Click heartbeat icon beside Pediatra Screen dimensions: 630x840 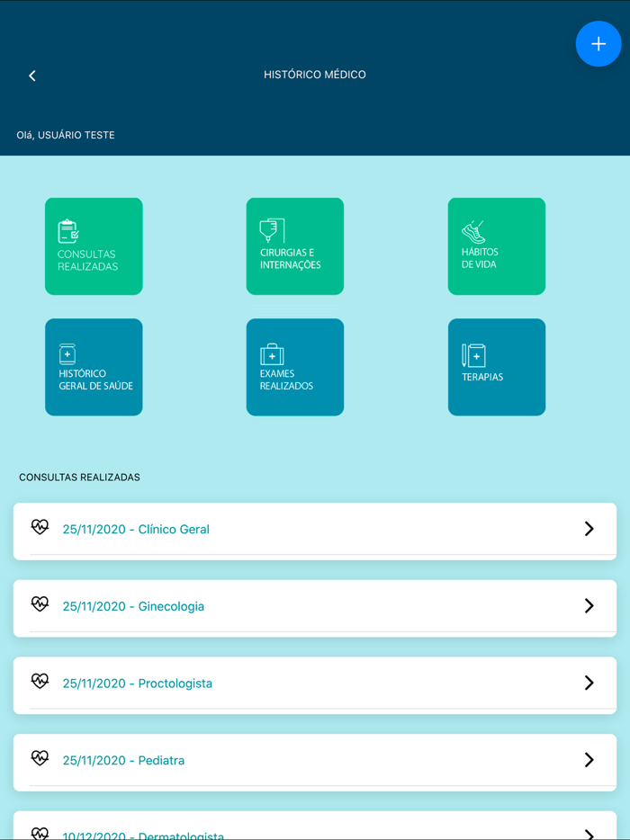(40, 758)
